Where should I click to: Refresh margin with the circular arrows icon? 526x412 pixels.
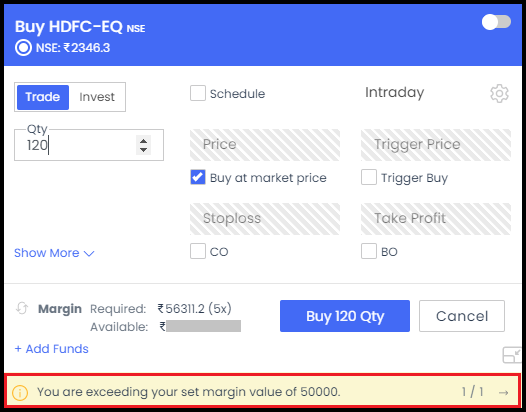pos(22,308)
